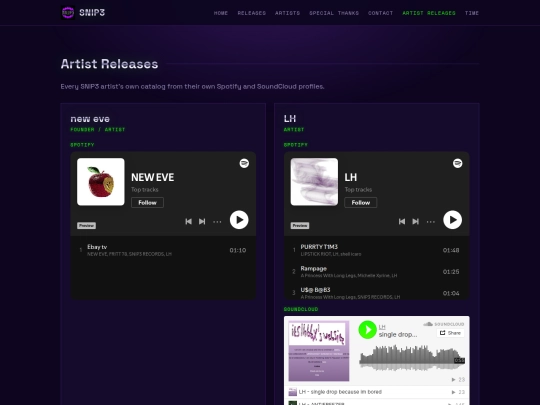Click Preview badge in NEW EVE player

tap(86, 226)
